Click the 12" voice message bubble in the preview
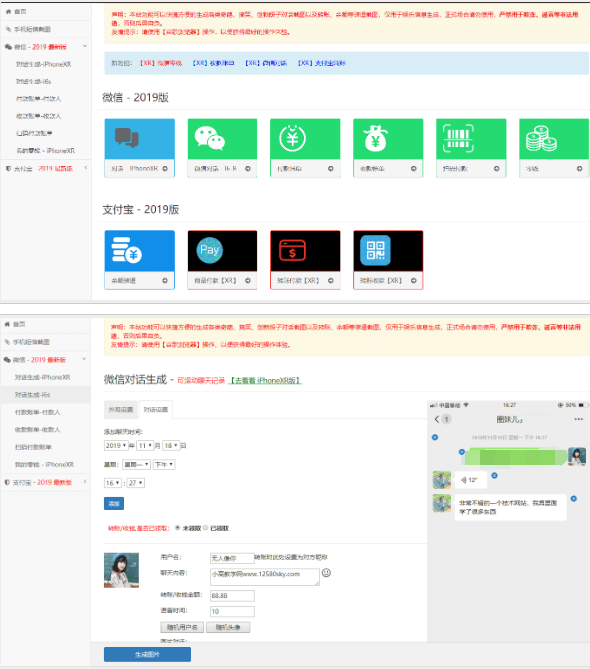Image resolution: width=590 pixels, height=669 pixels. 471,480
